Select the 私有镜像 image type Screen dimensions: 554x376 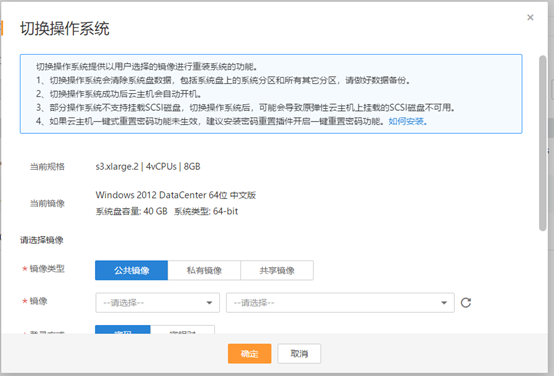(204, 270)
